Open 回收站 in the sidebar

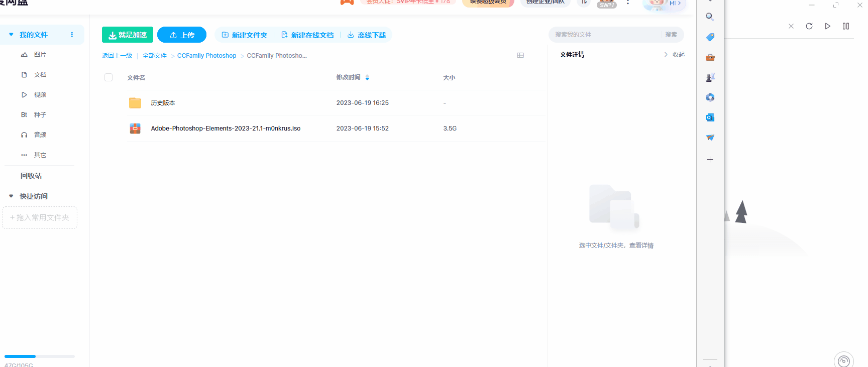(31, 176)
